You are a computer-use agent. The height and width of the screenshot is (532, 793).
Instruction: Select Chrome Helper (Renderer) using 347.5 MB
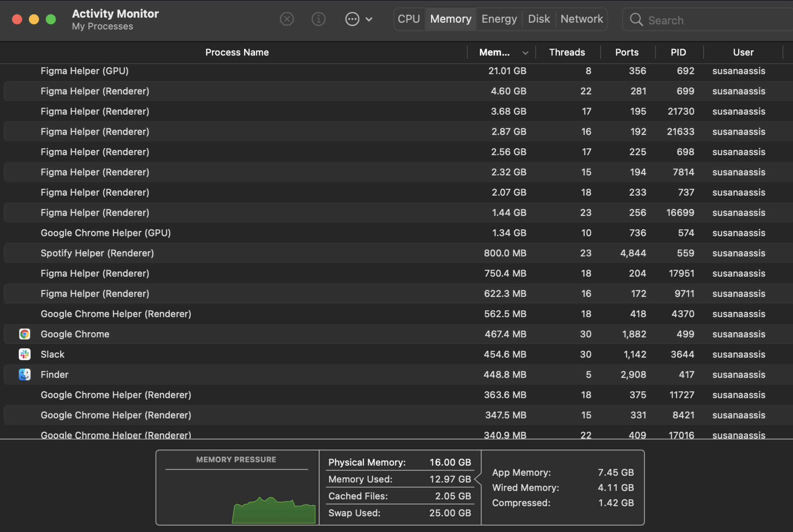[398, 415]
